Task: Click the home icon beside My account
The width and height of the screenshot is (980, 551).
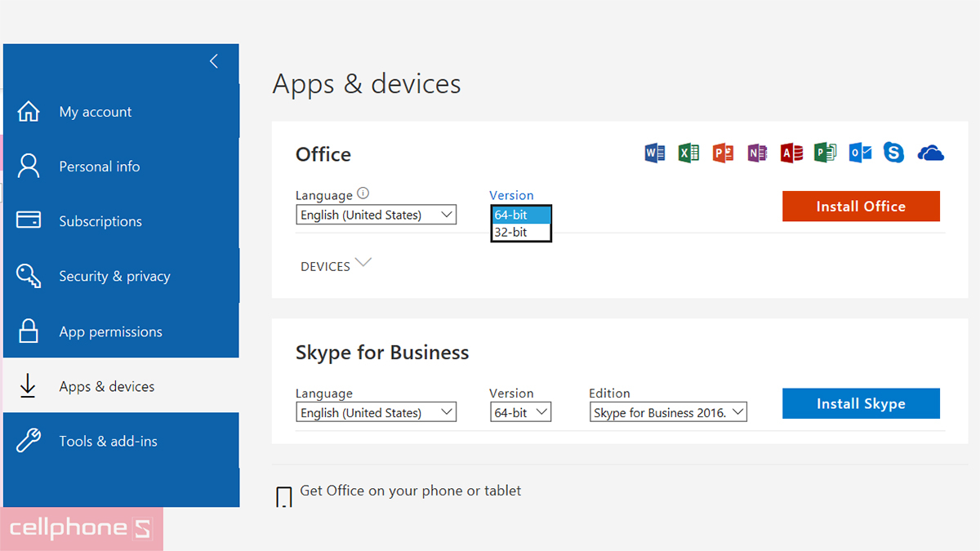Action: point(29,112)
